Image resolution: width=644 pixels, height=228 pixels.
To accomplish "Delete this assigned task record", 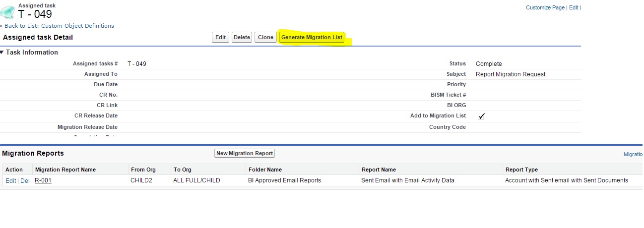I will [242, 37].
